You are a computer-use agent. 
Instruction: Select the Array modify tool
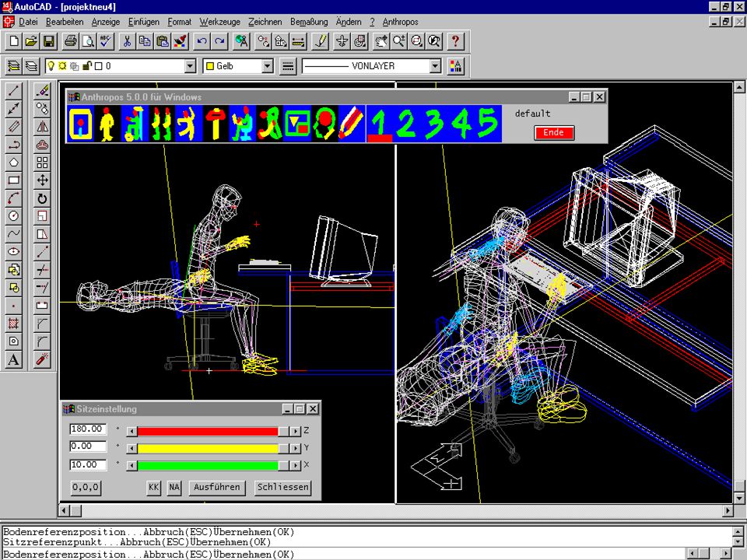tap(42, 163)
